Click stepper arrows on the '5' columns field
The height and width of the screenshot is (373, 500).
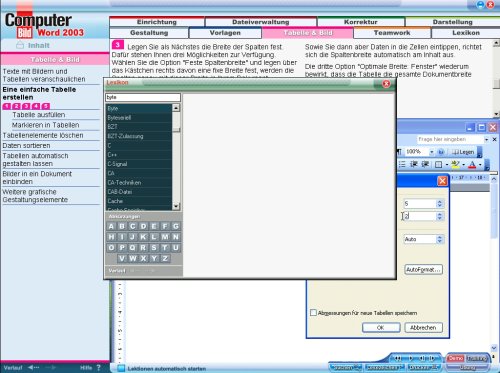pyautogui.click(x=440, y=203)
